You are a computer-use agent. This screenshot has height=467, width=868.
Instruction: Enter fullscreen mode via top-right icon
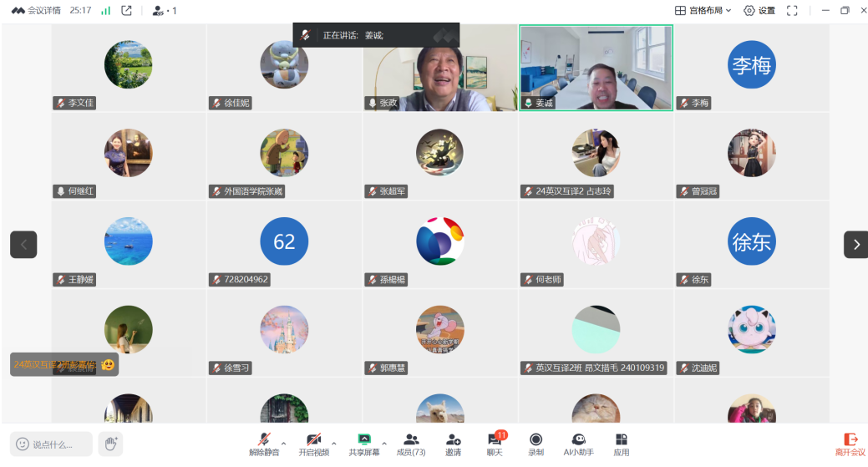(792, 11)
